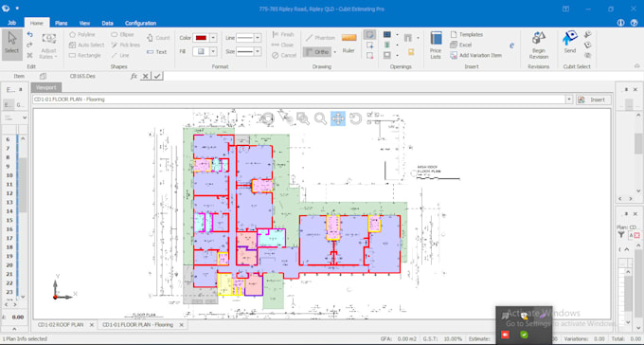The image size is (644, 345).
Task: Click the fx formula icon
Action: pyautogui.click(x=134, y=76)
